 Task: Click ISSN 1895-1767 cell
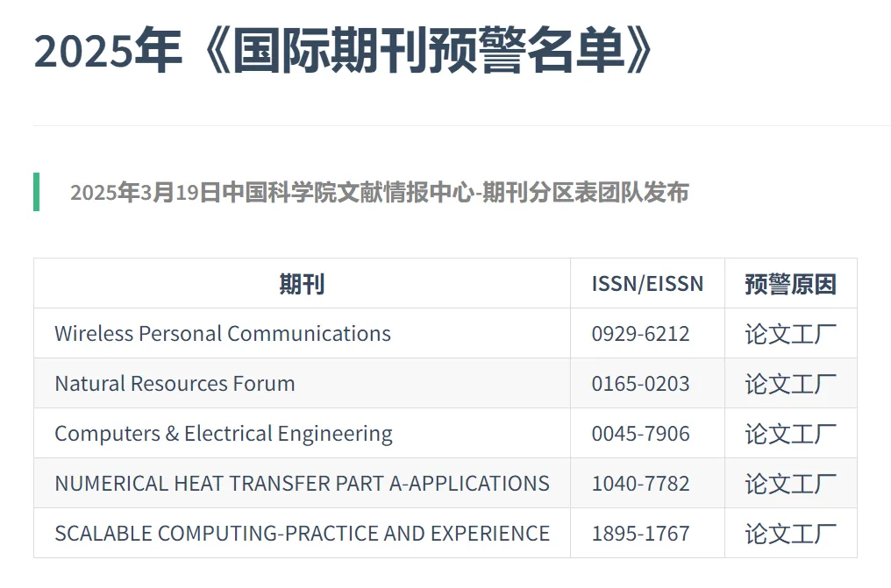tap(640, 534)
